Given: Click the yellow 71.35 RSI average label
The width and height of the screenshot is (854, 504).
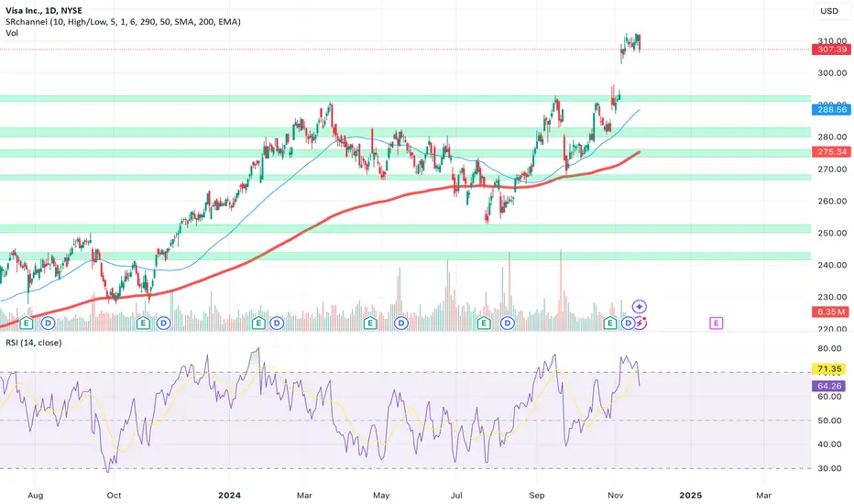Looking at the screenshot, I should click(x=829, y=369).
